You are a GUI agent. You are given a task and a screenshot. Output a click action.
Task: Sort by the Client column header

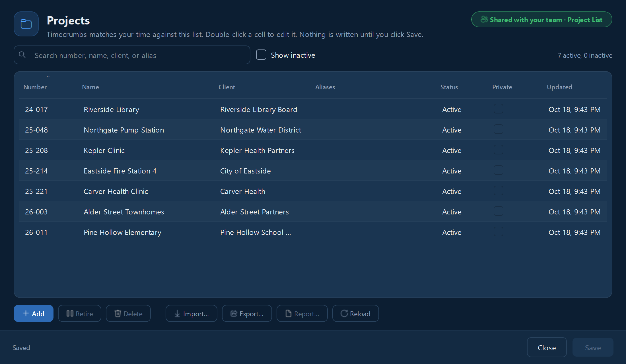click(x=227, y=87)
